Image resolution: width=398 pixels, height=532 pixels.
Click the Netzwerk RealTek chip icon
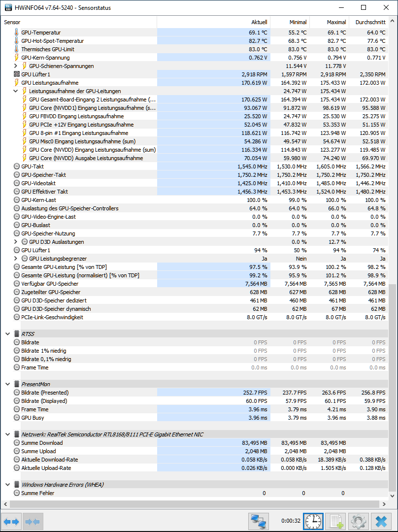(17, 434)
